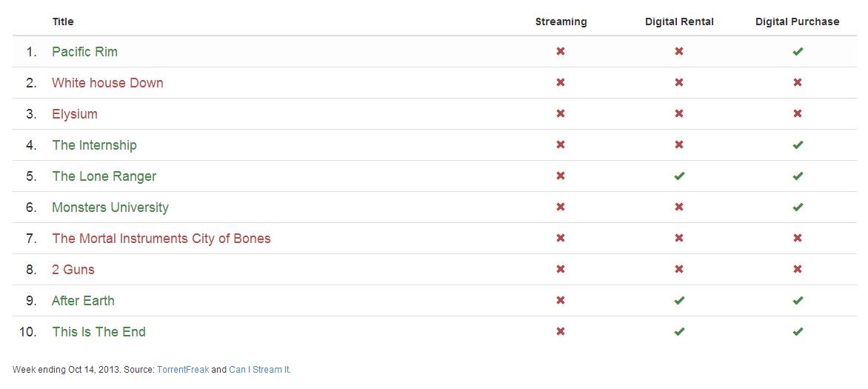Click After Earth's Digital Rental checkmark
The image size is (868, 389).
pos(679,300)
